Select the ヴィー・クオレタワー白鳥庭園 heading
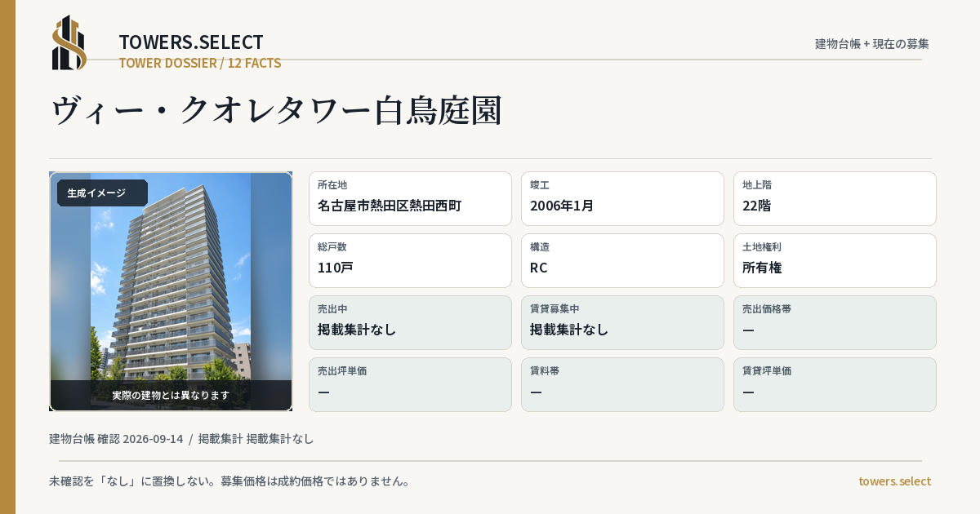This screenshot has width=980, height=514. coord(276,111)
